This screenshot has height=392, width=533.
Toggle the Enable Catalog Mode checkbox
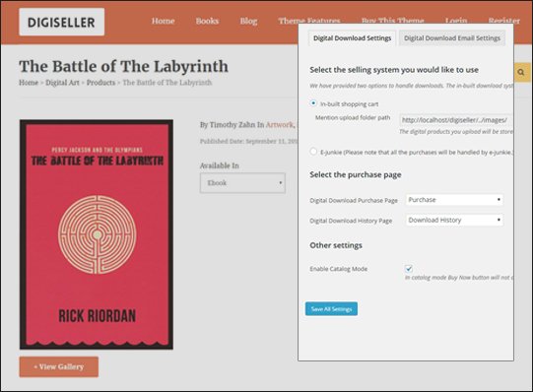pyautogui.click(x=409, y=268)
